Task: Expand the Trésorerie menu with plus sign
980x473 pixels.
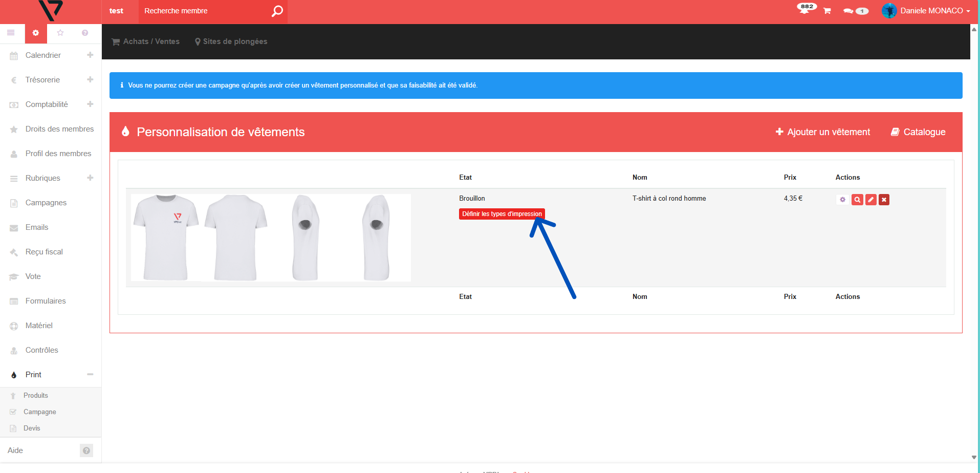Action: click(90, 80)
